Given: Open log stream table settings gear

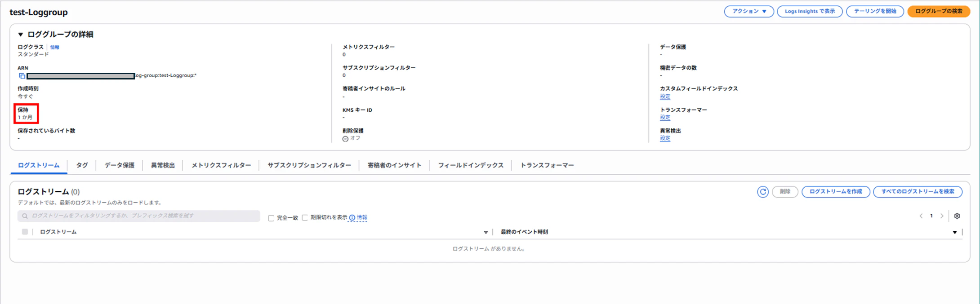Looking at the screenshot, I should [x=957, y=216].
